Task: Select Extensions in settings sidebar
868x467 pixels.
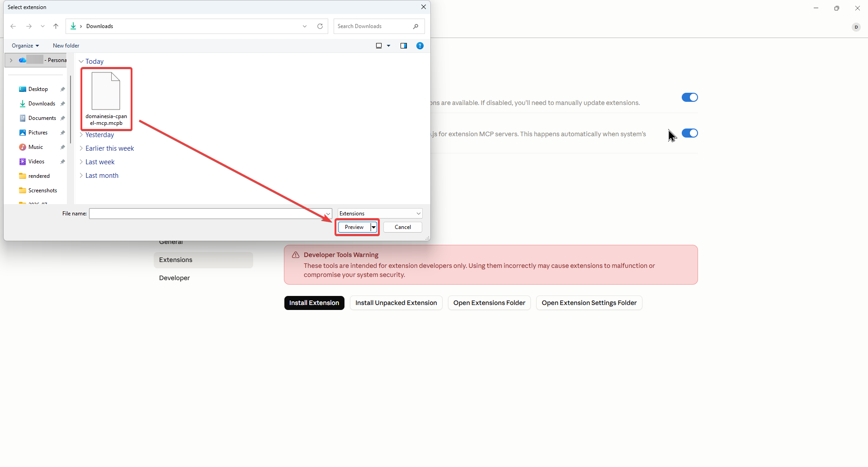Action: pyautogui.click(x=203, y=260)
